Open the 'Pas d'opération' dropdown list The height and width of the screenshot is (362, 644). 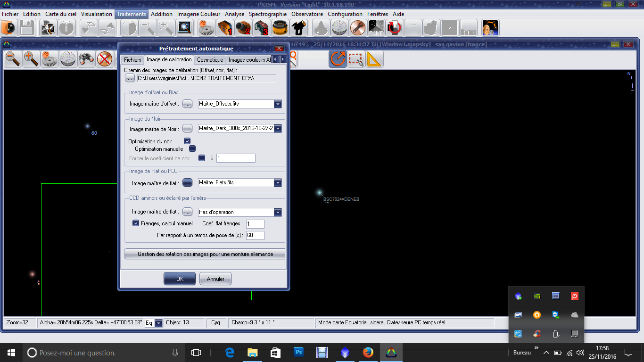278,212
